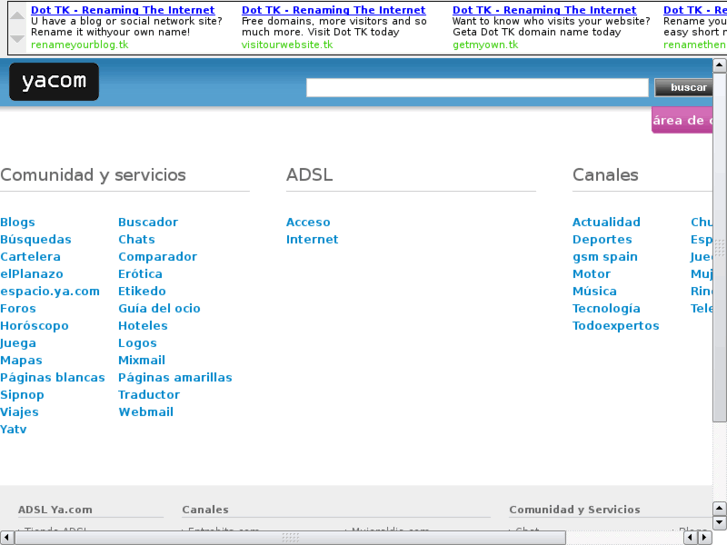Open the Buscador link
This screenshot has width=727, height=545.
(x=148, y=222)
